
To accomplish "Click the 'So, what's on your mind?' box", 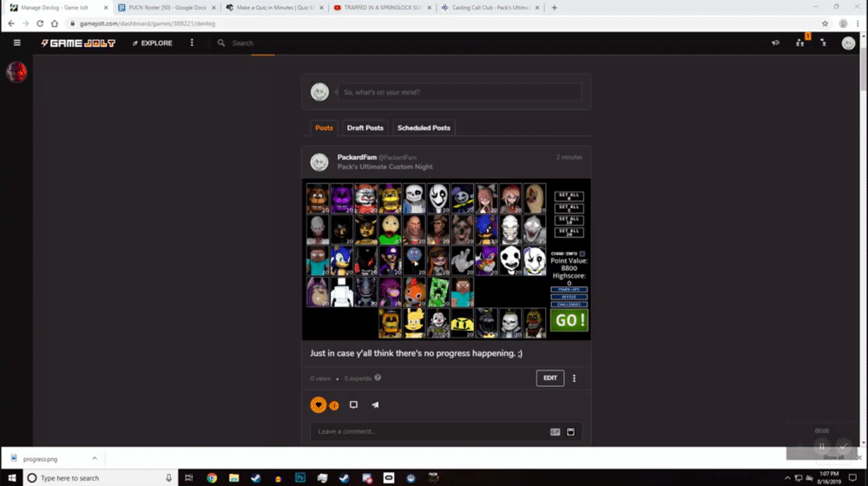I will click(x=459, y=92).
